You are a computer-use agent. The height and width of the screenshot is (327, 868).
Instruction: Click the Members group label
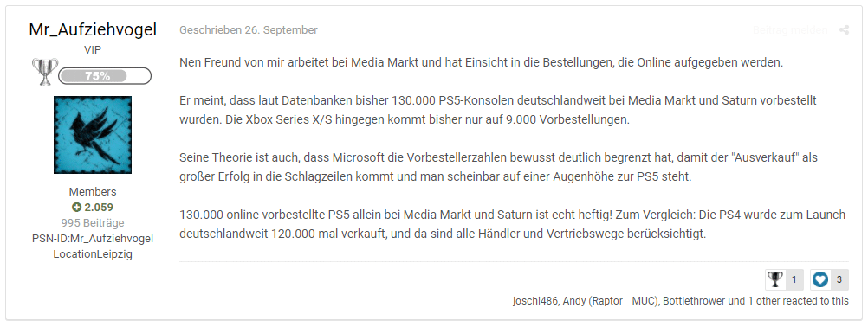pyautogui.click(x=93, y=192)
